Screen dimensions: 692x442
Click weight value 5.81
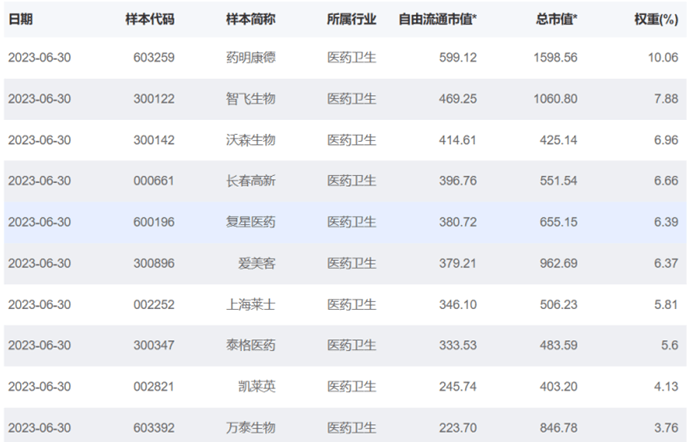(666, 304)
